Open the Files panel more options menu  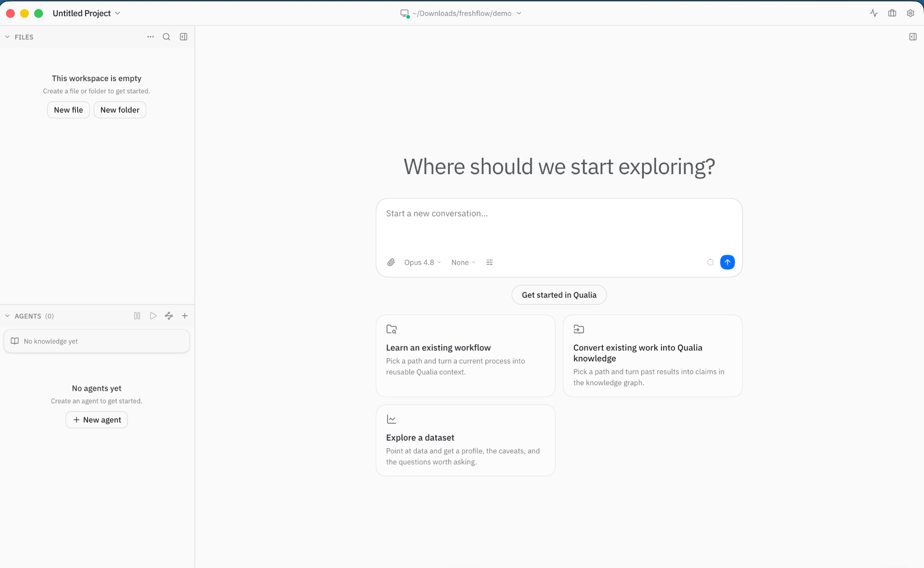[x=150, y=37]
